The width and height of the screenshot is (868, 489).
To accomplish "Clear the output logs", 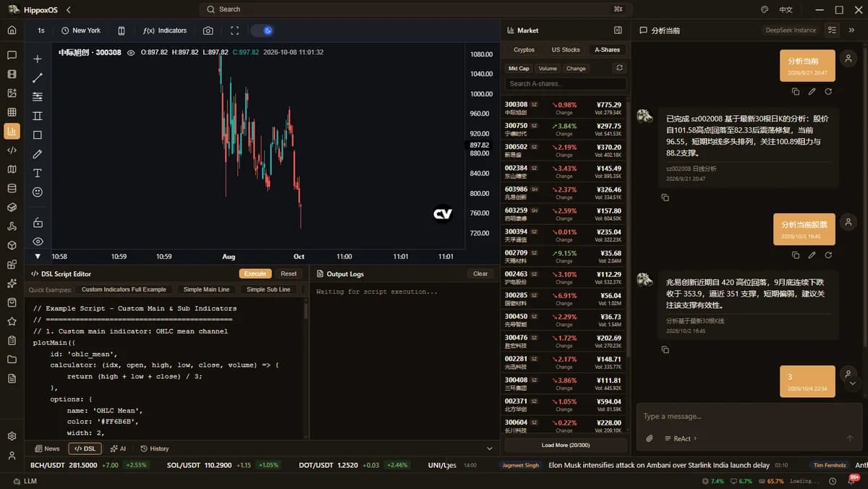I will click(x=480, y=273).
